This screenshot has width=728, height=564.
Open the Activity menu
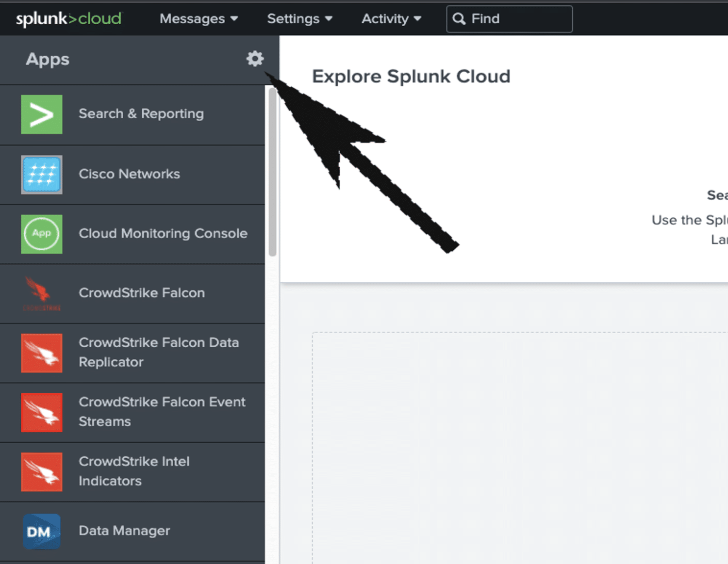tap(385, 18)
